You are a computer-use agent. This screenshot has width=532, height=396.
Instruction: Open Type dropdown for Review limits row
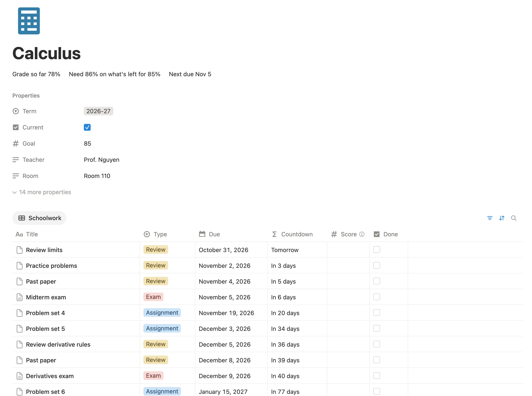pyautogui.click(x=156, y=250)
